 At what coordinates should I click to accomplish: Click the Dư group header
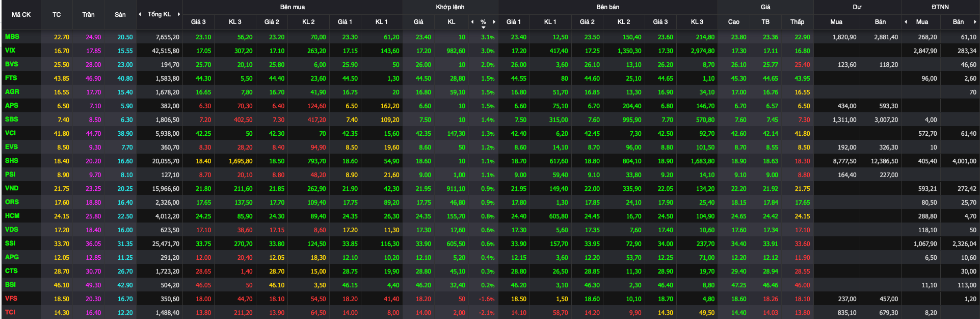point(857,7)
